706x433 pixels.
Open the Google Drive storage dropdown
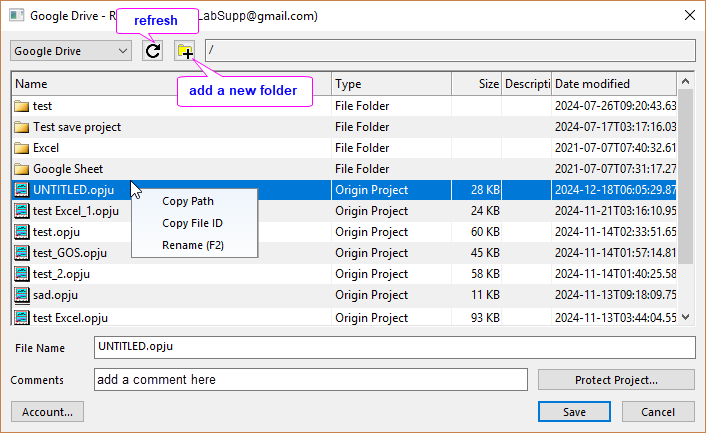click(x=71, y=51)
